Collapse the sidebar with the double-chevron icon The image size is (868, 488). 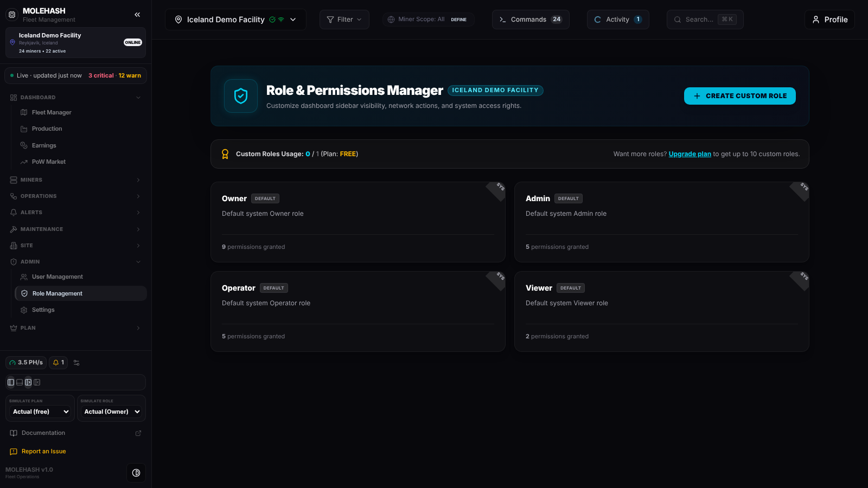(x=137, y=15)
